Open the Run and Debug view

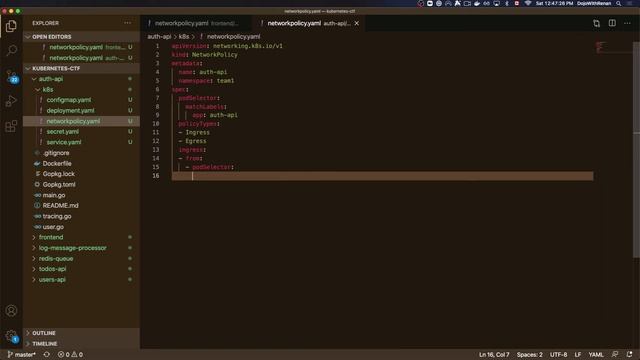pos(11,101)
